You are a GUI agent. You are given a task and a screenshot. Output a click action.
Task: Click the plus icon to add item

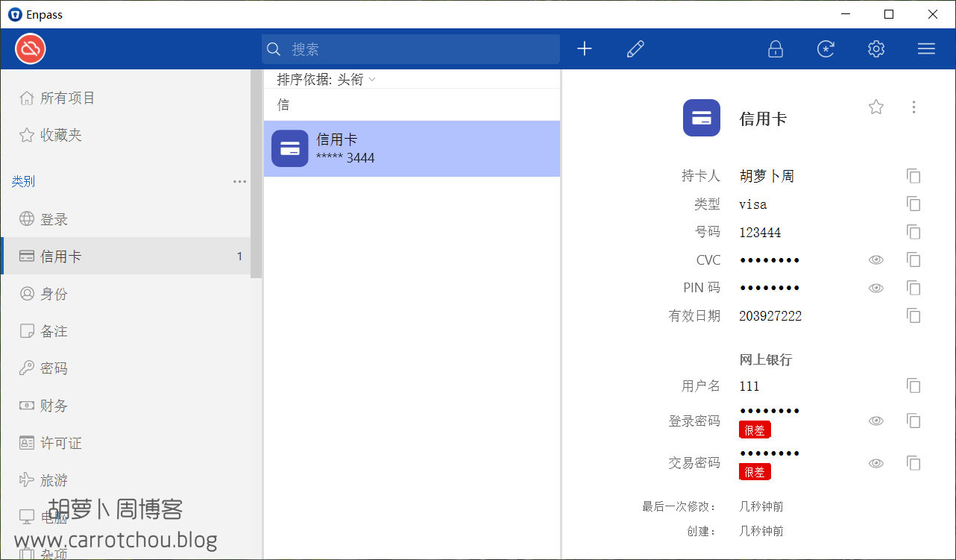click(585, 49)
